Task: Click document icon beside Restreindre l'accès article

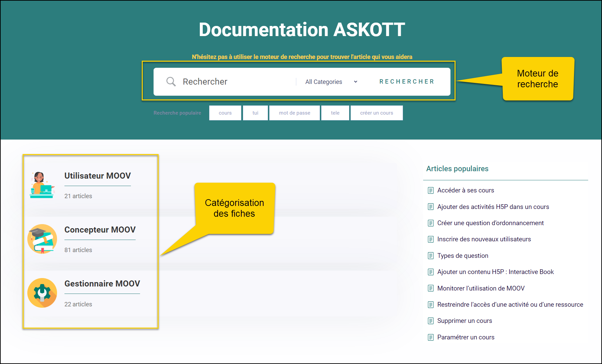Action: (x=431, y=305)
